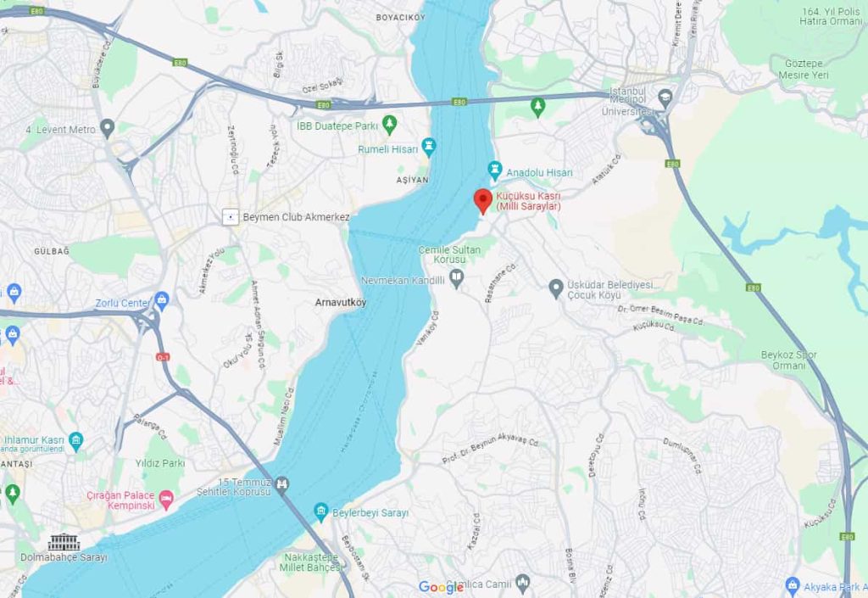Select the Anadolu Hisarı castle marker
This screenshot has width=868, height=598.
pyautogui.click(x=494, y=170)
